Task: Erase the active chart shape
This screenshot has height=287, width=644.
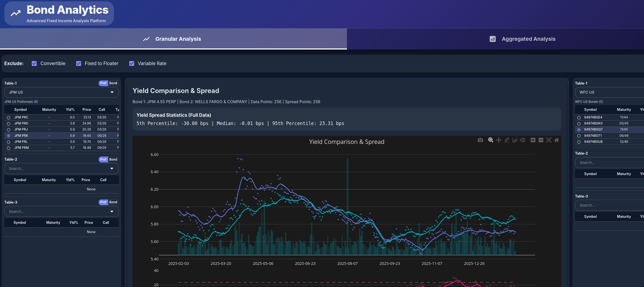Action: pos(523,140)
